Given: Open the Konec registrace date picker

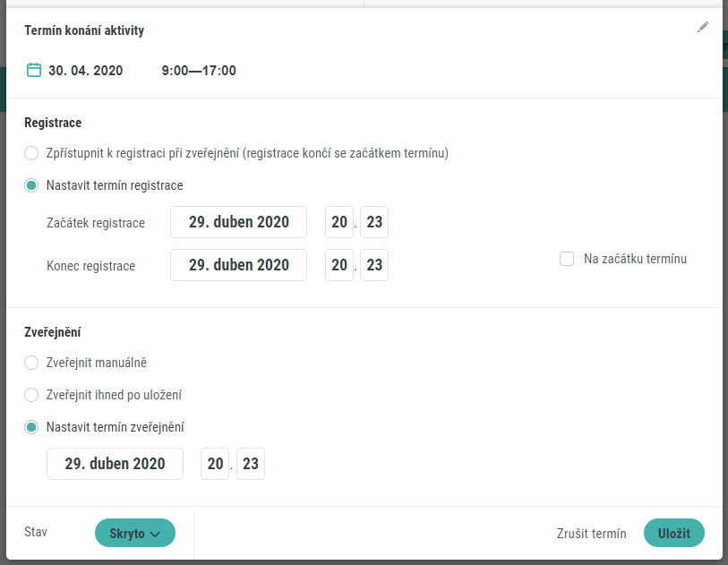Looking at the screenshot, I should tap(239, 265).
